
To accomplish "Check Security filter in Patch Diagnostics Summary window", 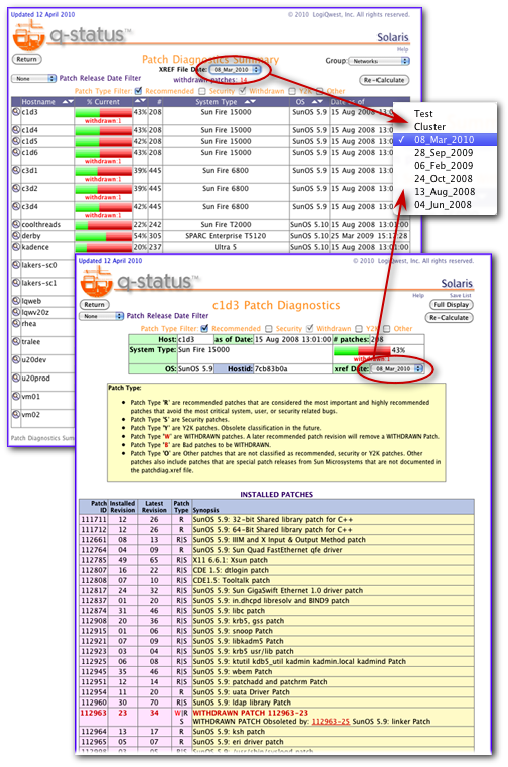I will click(202, 91).
